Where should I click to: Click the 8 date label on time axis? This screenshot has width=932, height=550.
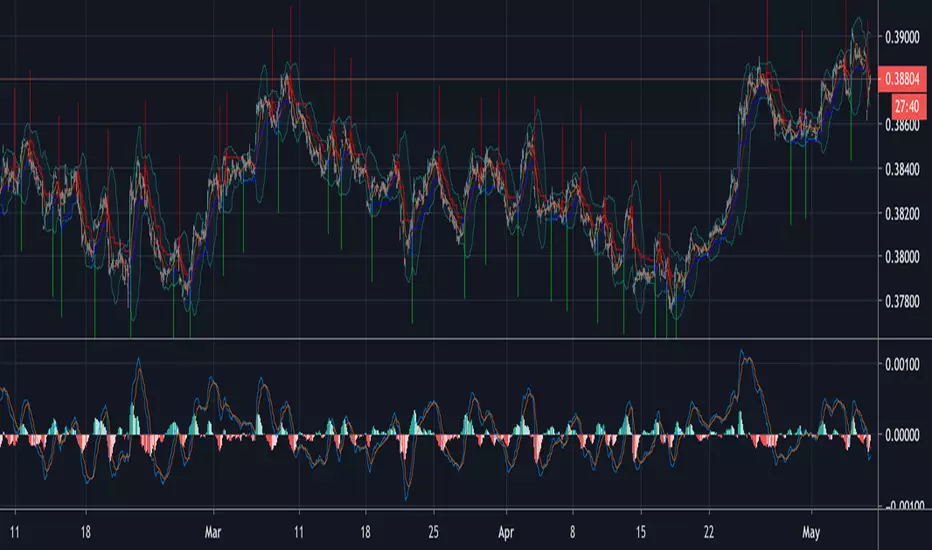pyautogui.click(x=572, y=532)
